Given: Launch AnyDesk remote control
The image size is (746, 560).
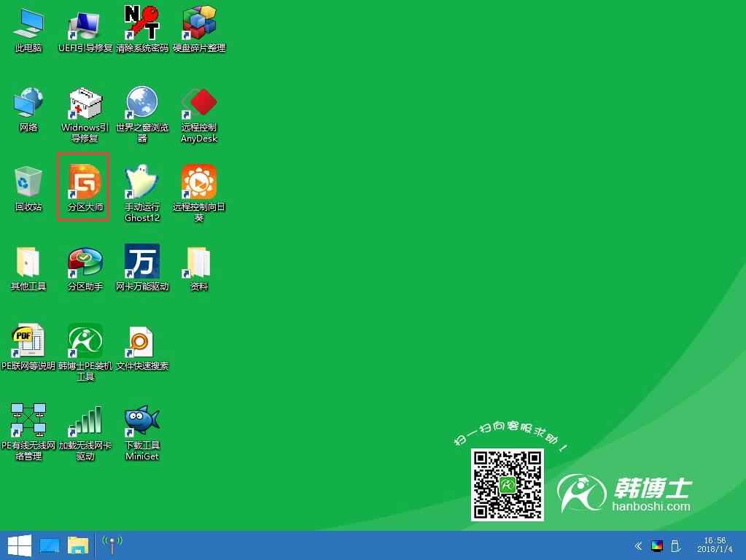Looking at the screenshot, I should 198,104.
